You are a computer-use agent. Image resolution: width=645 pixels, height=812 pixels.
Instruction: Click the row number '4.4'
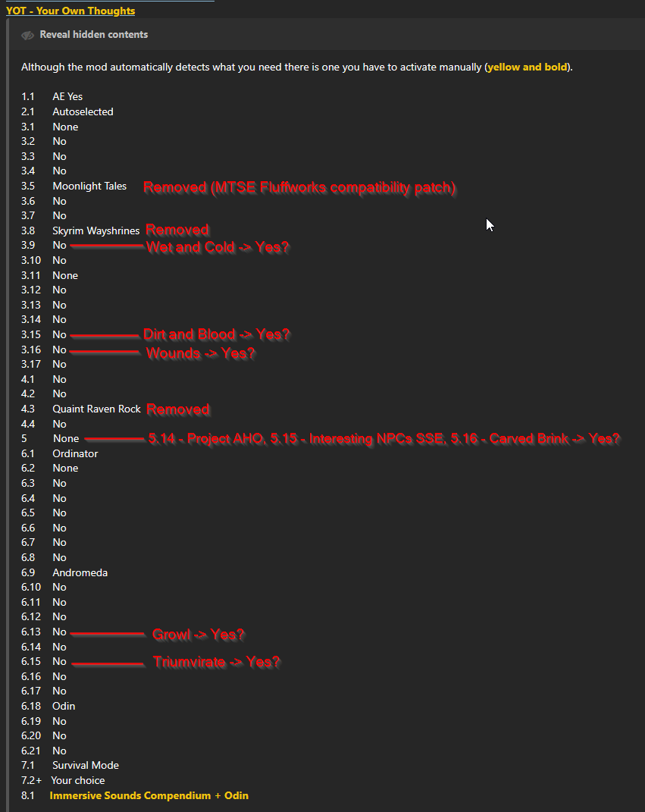click(x=28, y=424)
